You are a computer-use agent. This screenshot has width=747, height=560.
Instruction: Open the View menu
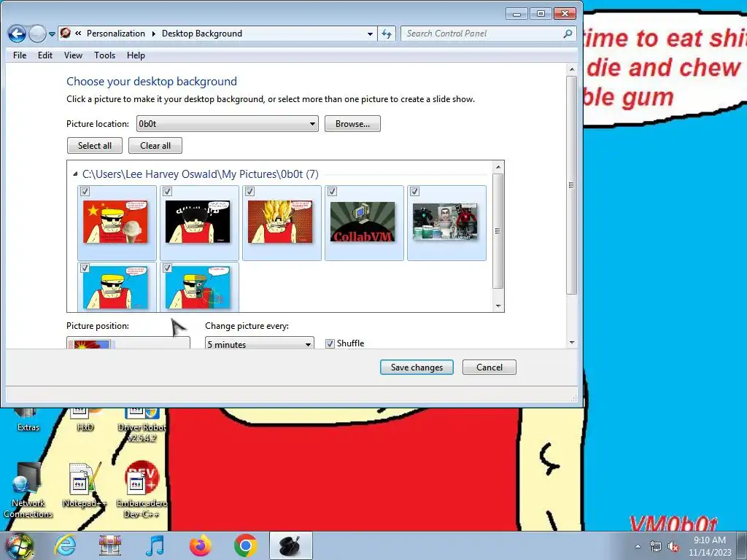73,55
